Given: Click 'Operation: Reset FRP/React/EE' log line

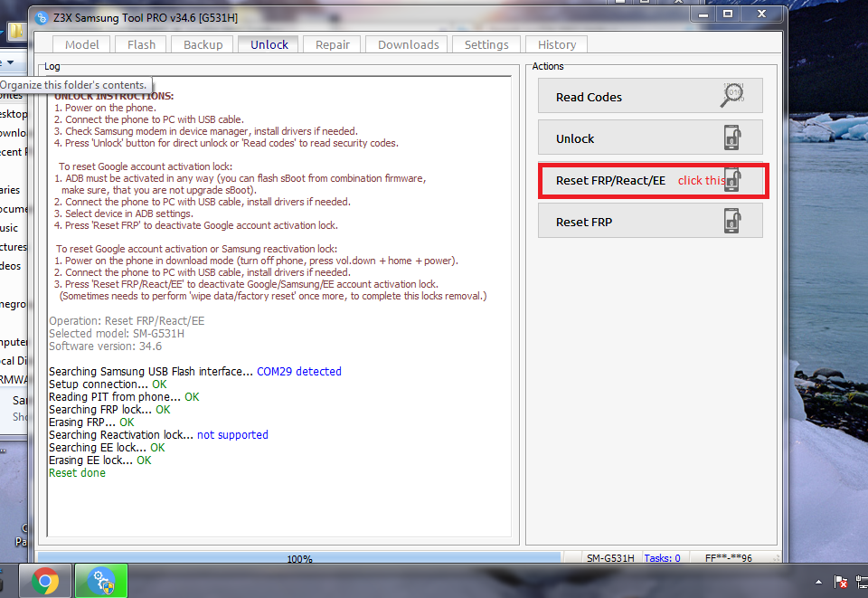Looking at the screenshot, I should tap(127, 320).
